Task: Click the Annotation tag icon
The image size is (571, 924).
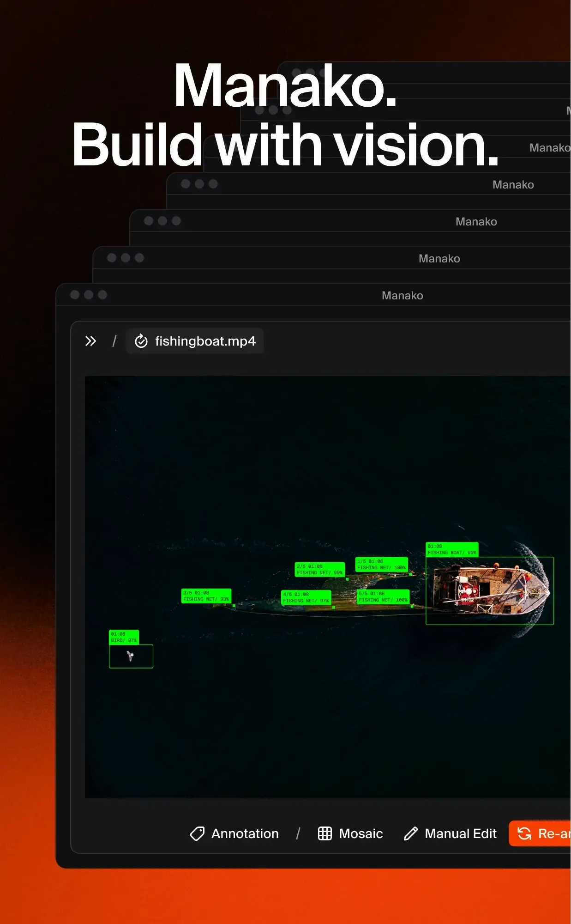Action: tap(197, 833)
